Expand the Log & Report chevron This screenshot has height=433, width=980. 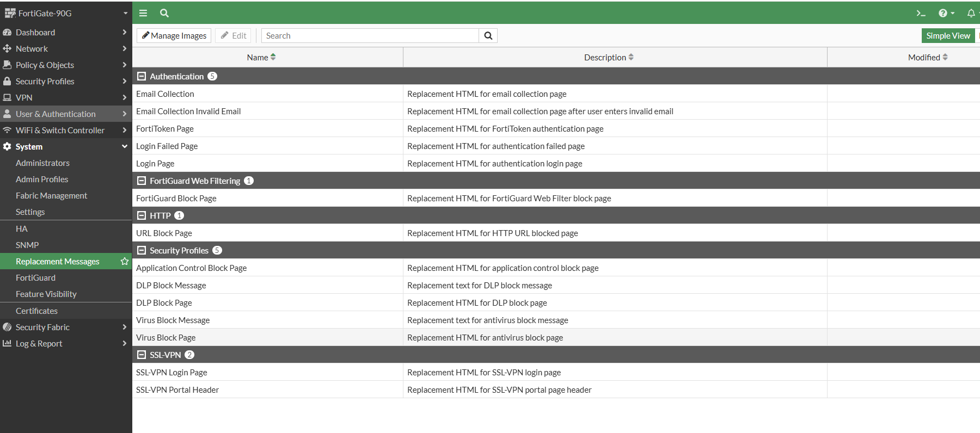pos(125,343)
